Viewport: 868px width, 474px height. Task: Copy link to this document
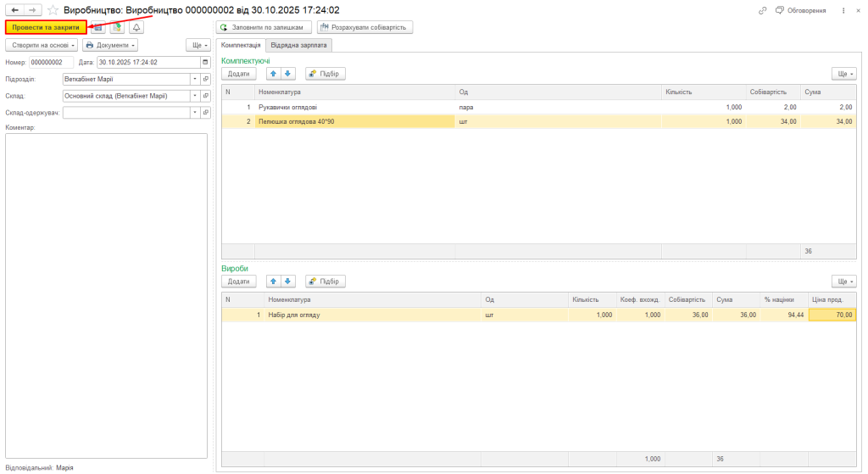[763, 10]
